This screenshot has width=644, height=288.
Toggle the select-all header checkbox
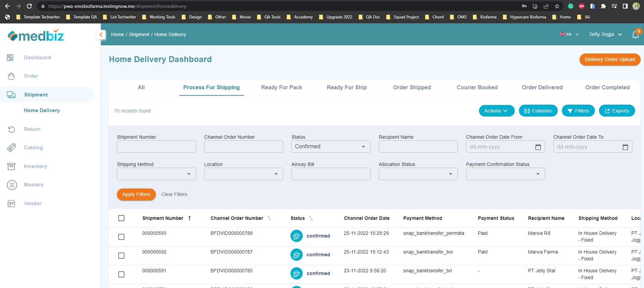pyautogui.click(x=121, y=218)
